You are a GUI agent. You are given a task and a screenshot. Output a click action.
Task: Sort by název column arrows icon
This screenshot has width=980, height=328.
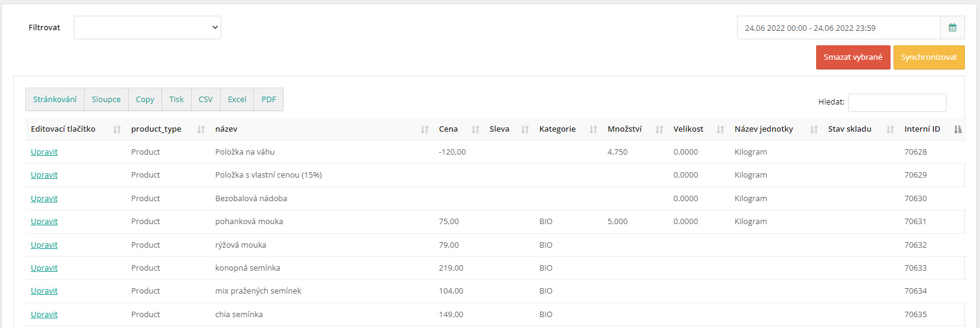tap(425, 129)
